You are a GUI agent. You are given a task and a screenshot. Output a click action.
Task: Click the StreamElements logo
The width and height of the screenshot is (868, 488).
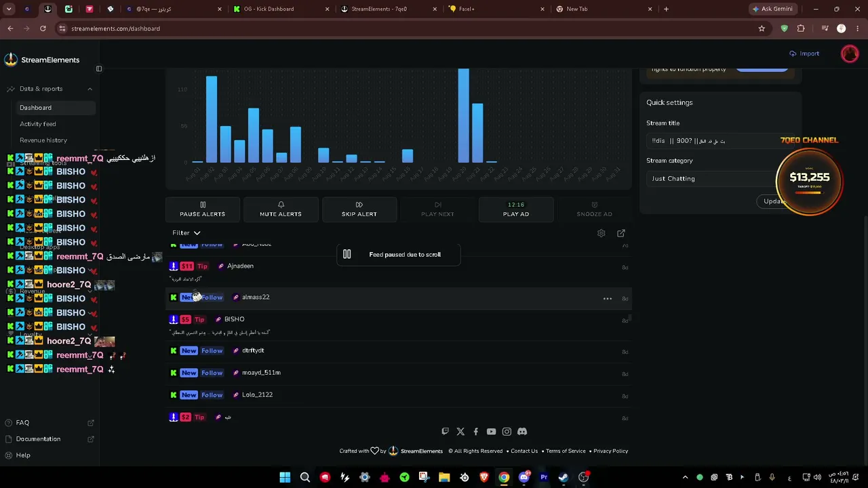[42, 60]
